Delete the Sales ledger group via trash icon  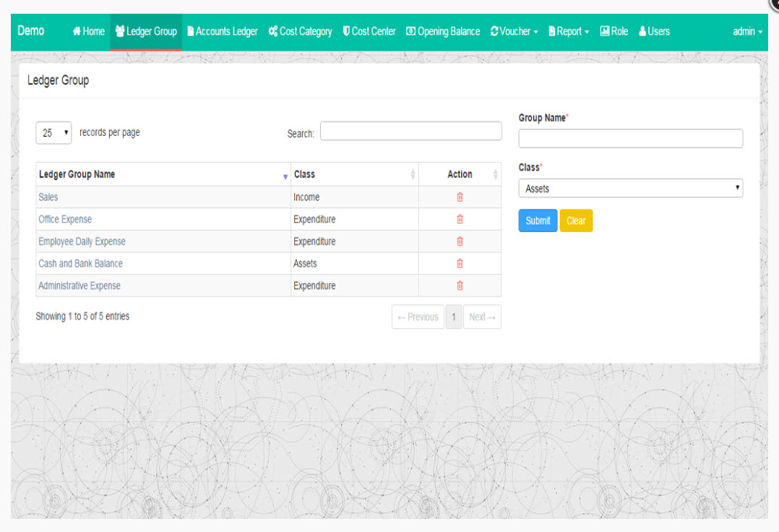[x=460, y=197]
